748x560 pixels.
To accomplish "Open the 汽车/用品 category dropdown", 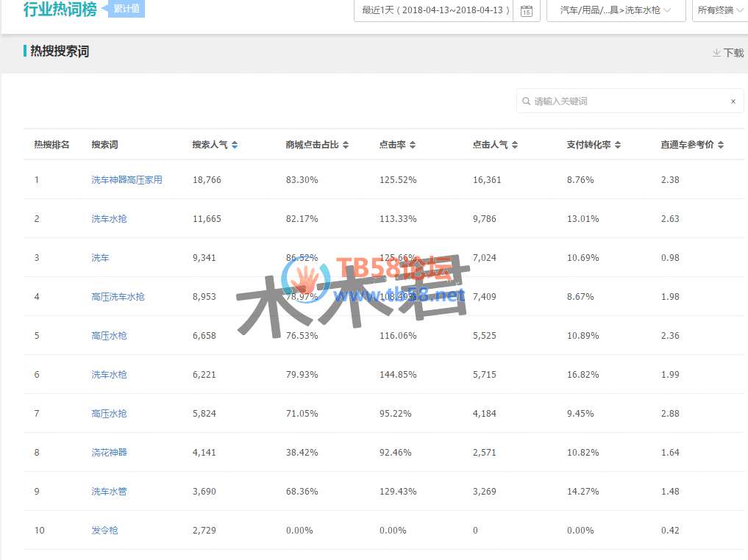I will 616,10.
